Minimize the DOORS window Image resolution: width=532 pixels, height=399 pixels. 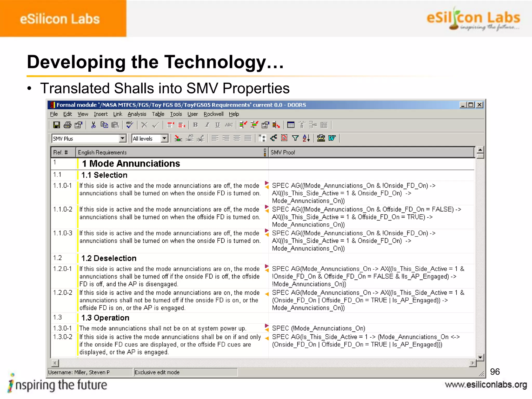pos(463,105)
